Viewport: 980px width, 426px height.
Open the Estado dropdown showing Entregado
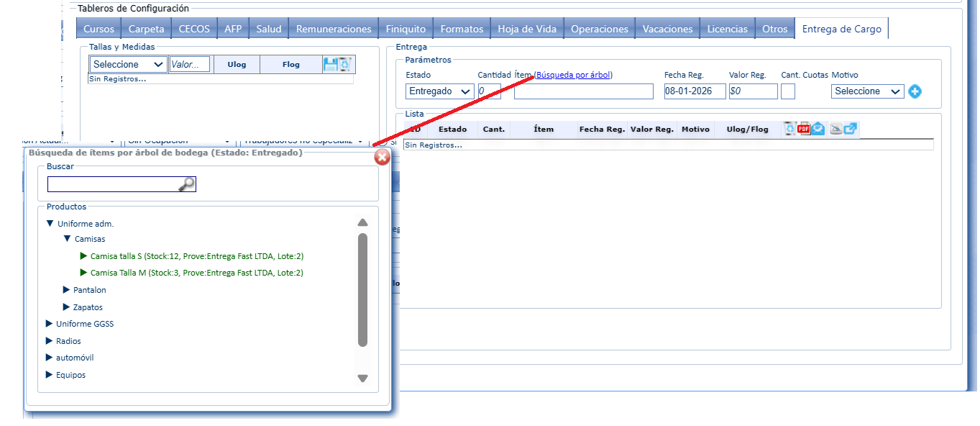pos(439,91)
